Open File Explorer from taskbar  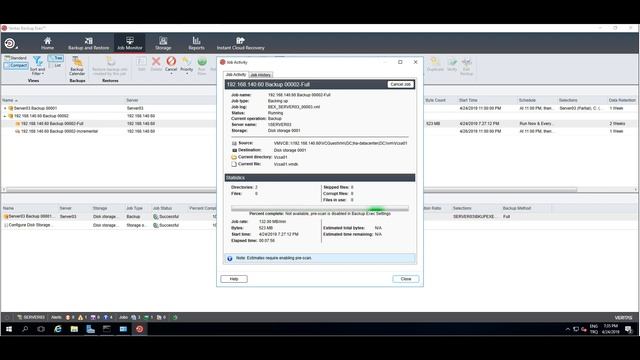[74, 329]
